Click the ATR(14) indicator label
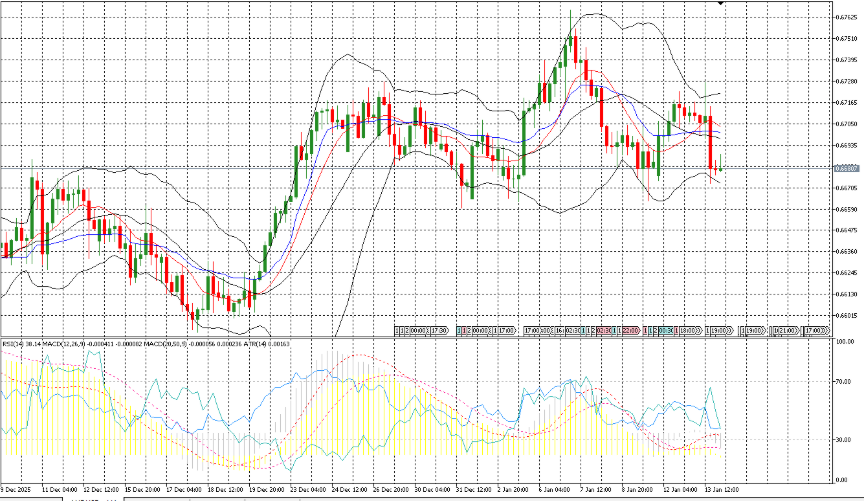The height and width of the screenshot is (501, 864). click(x=263, y=343)
